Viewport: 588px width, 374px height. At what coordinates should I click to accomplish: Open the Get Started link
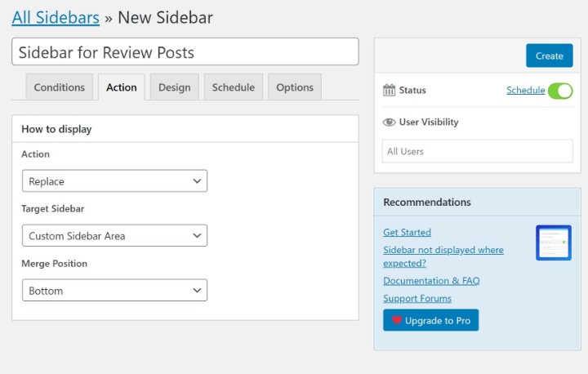click(x=407, y=232)
